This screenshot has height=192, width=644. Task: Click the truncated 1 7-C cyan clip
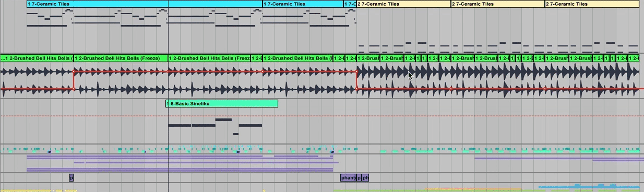(x=350, y=4)
